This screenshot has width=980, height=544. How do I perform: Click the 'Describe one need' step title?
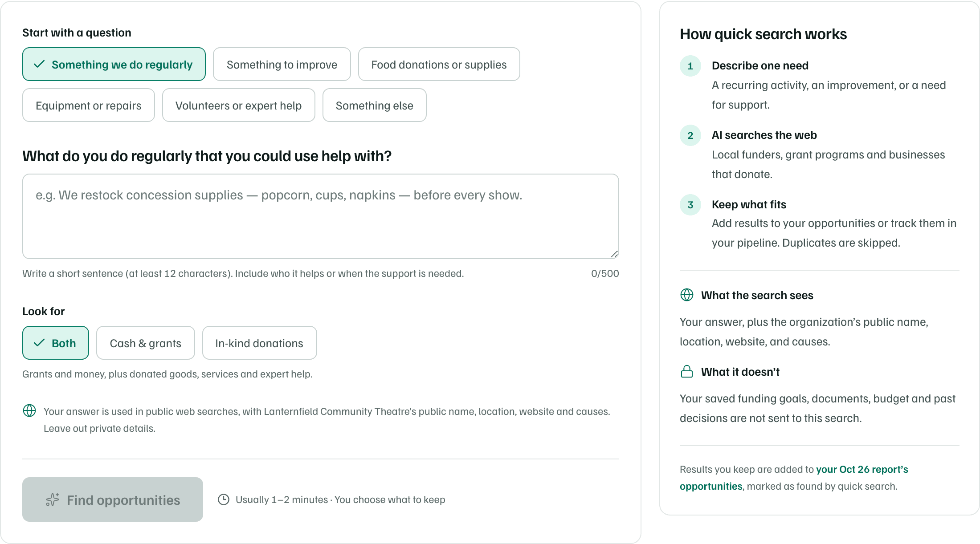(x=760, y=65)
